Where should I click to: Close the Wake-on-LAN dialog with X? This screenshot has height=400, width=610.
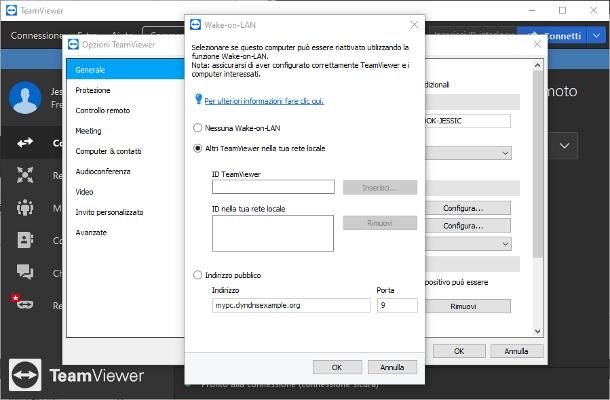(414, 25)
